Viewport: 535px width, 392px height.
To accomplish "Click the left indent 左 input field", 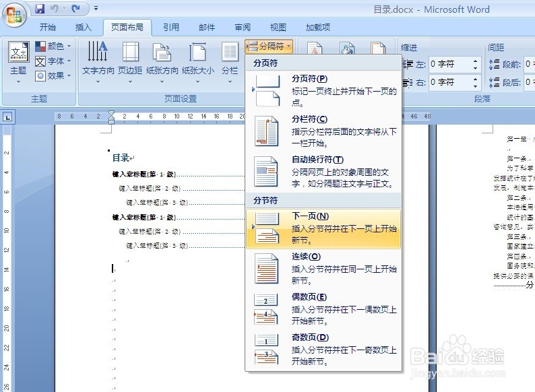I will coord(449,64).
